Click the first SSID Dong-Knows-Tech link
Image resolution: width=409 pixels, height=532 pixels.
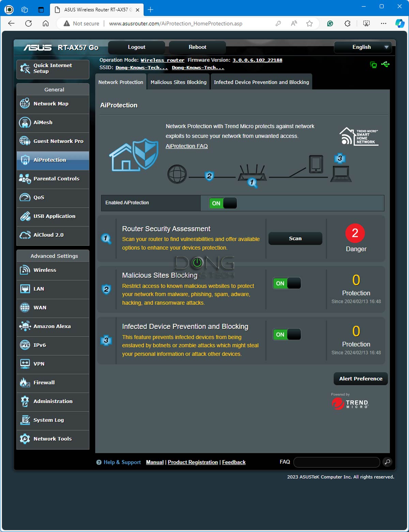coord(141,68)
